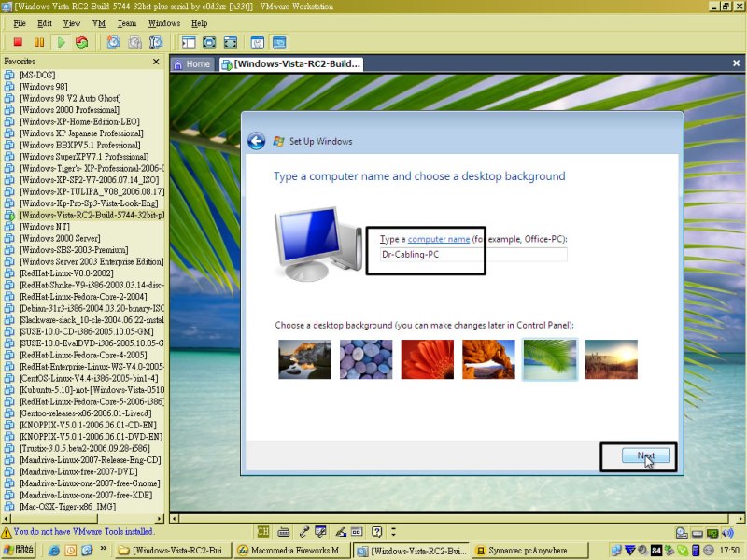Select [RedHat-Linux-V8.0-2002] in Favorites
The image size is (747, 560).
[66, 273]
